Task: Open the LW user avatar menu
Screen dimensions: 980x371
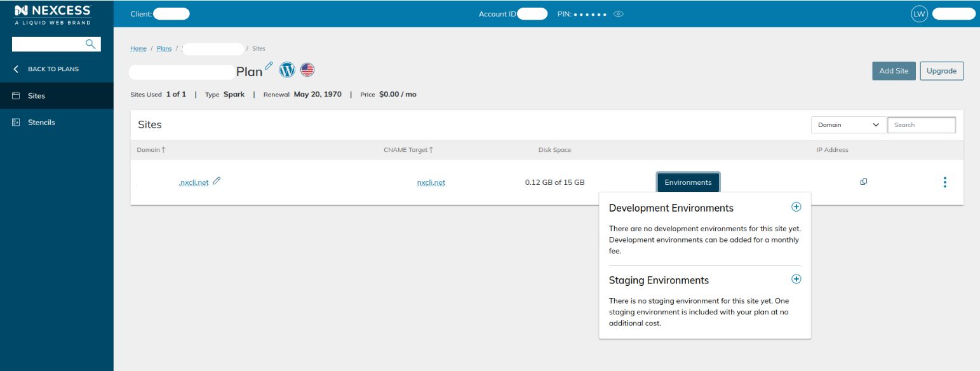Action: pos(919,14)
